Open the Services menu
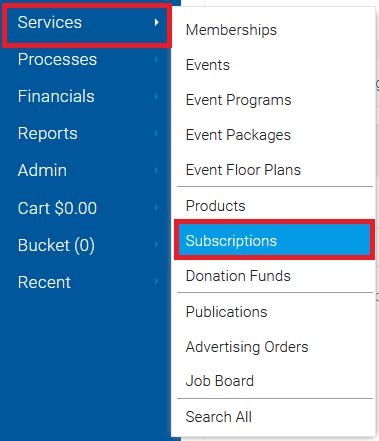The height and width of the screenshot is (441, 379). (x=87, y=23)
